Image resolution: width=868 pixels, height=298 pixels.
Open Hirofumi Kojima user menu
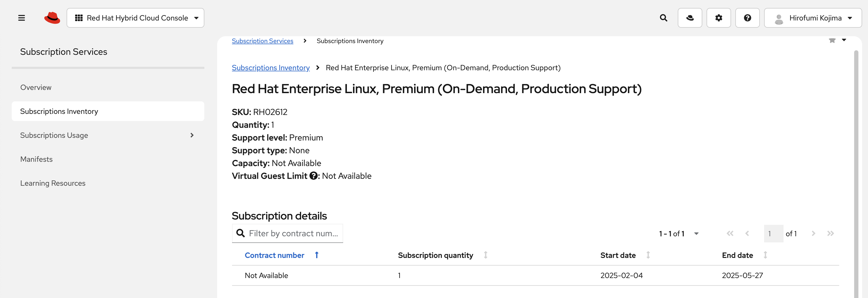(x=813, y=18)
